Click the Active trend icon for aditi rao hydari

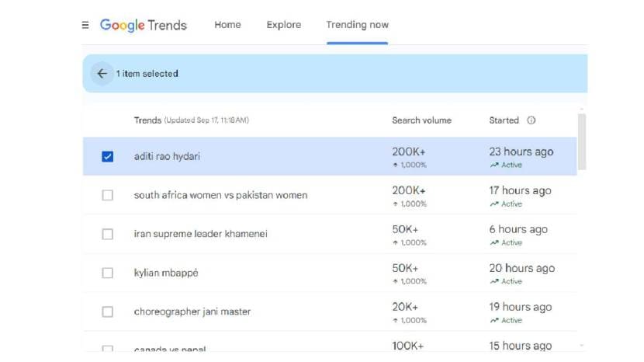494,165
